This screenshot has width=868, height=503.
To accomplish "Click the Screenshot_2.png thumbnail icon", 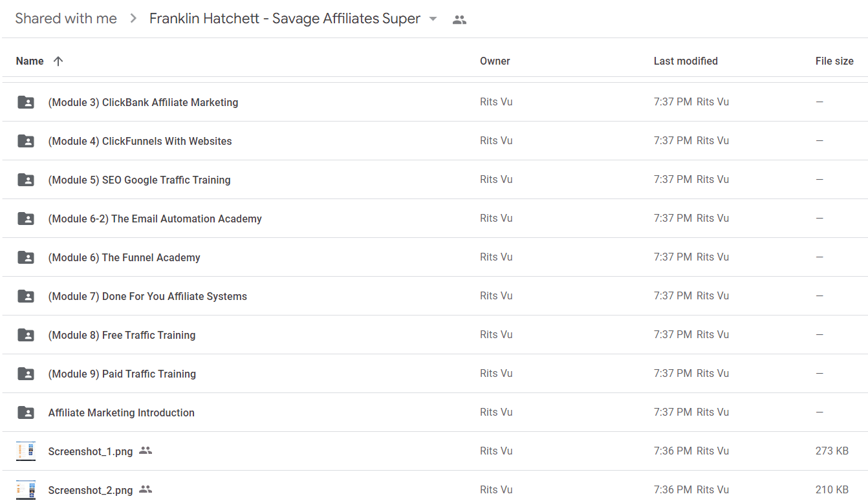I will (26, 489).
